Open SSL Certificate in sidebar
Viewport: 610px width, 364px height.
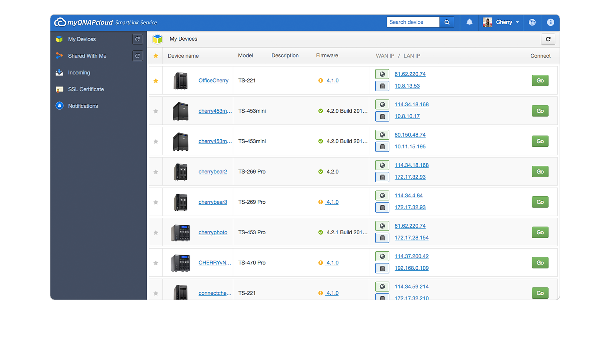coord(86,89)
